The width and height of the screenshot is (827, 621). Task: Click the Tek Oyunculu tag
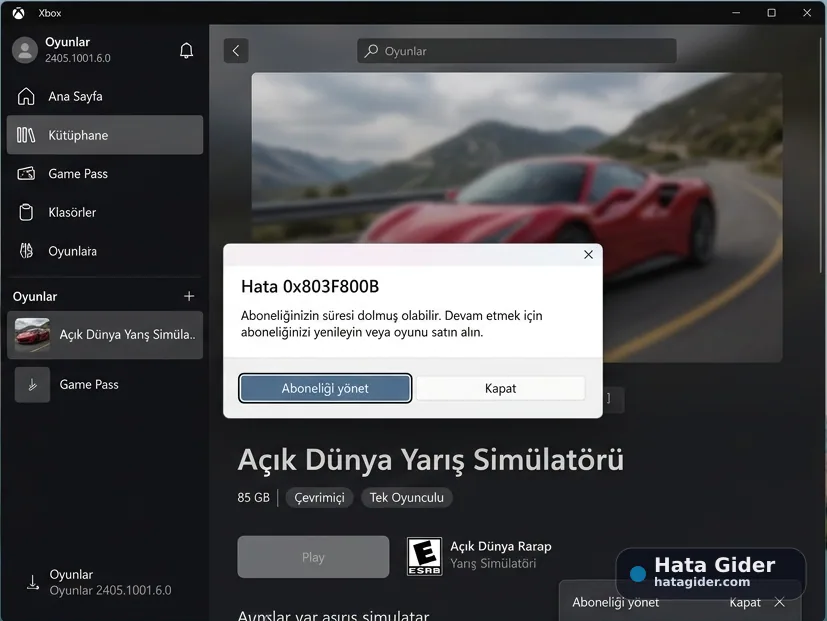tap(407, 498)
